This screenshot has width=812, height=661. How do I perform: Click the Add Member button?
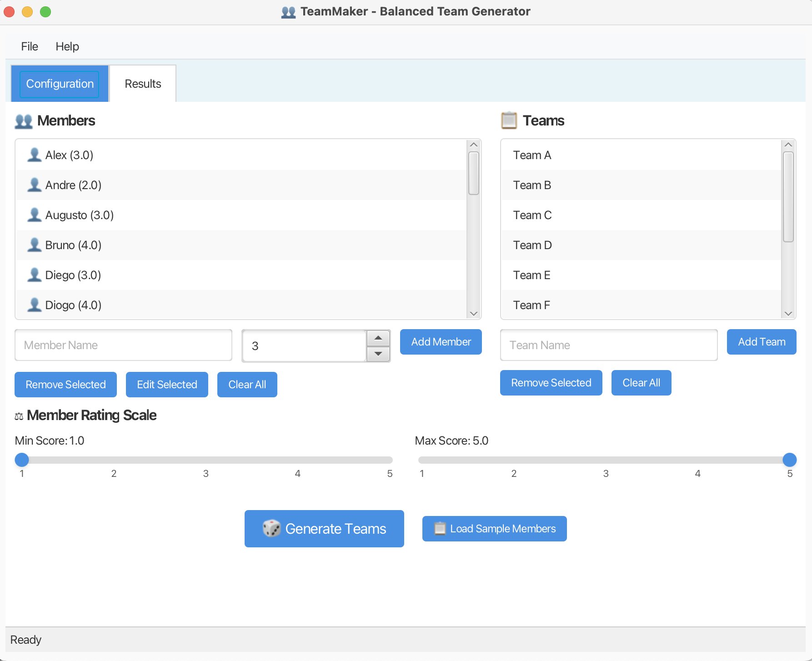441,342
